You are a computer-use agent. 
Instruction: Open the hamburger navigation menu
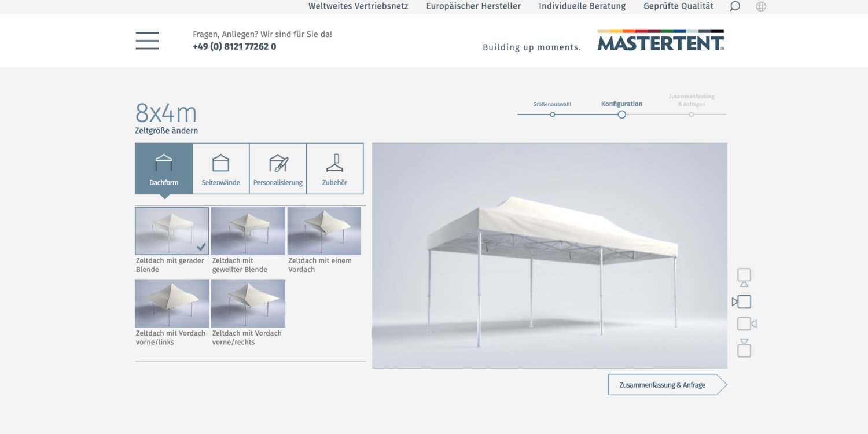point(147,41)
